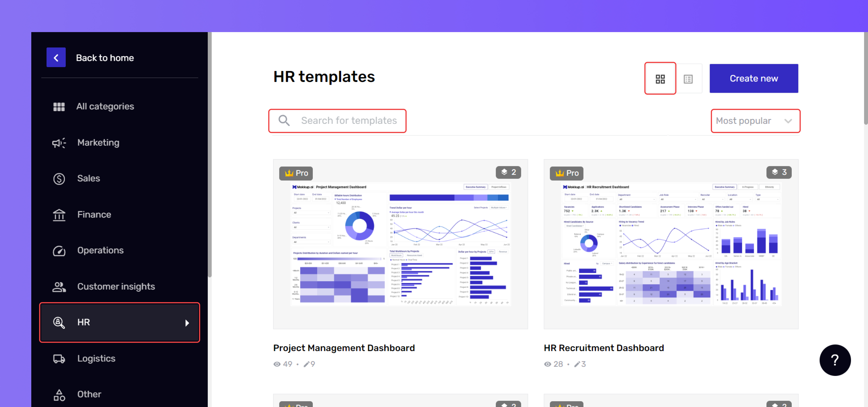Open the Marketing category
The height and width of the screenshot is (407, 868).
tap(98, 143)
